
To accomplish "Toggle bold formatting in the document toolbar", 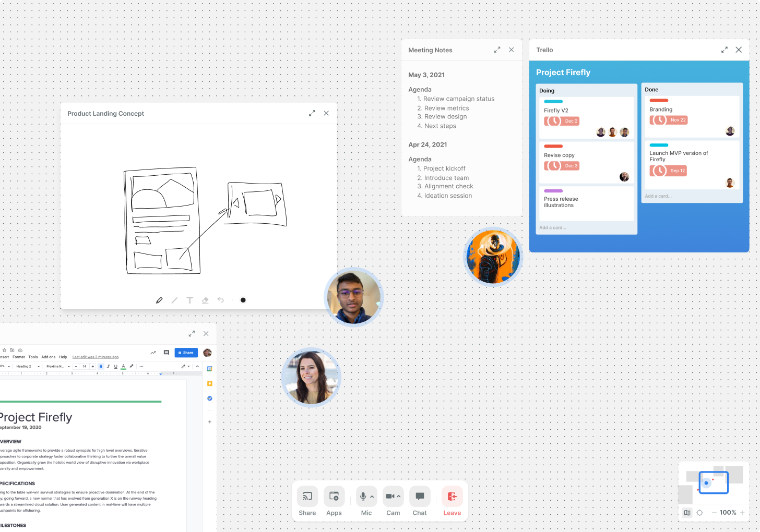I will pos(101,366).
